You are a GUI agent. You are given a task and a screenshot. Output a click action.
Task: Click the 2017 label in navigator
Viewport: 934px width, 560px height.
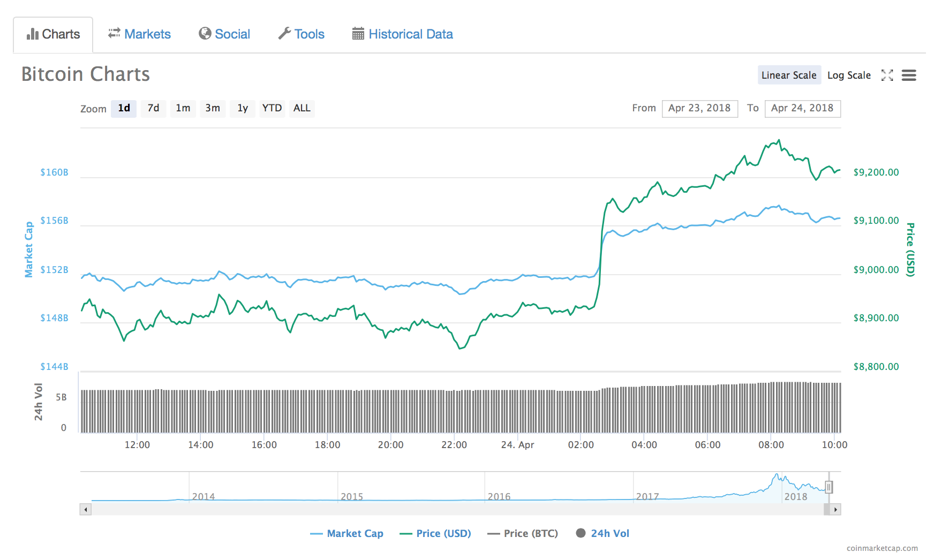coord(647,497)
